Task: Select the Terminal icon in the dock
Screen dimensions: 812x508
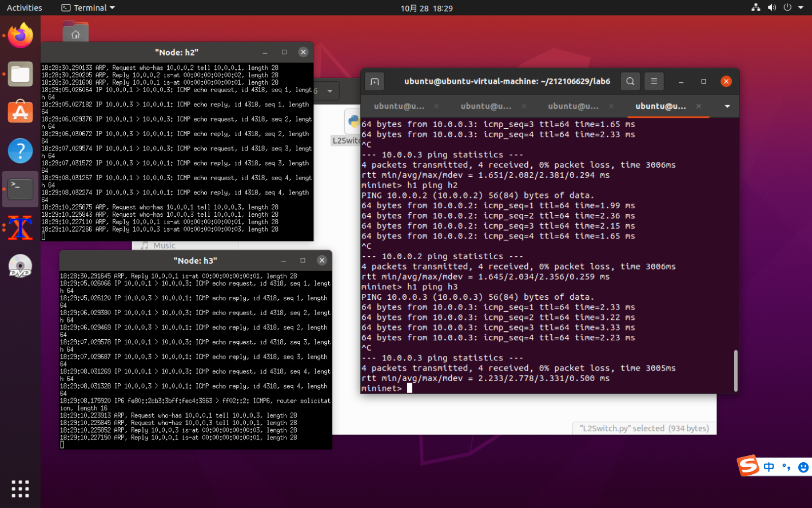Action: click(x=20, y=189)
